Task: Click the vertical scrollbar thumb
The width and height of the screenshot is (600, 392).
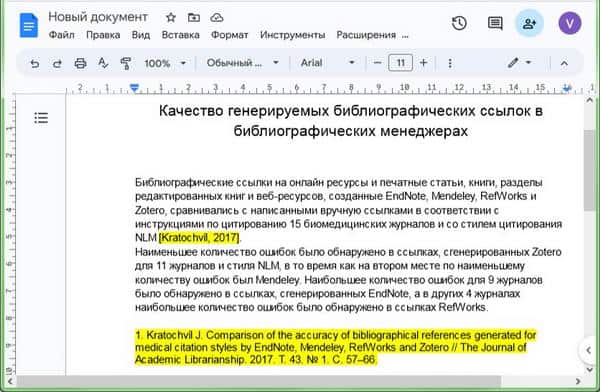Action: pos(589,170)
